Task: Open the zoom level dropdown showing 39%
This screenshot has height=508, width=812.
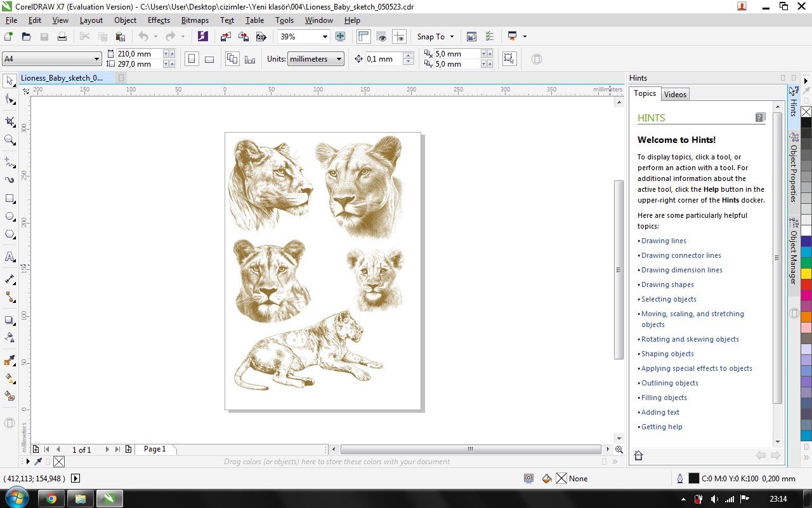Action: tap(324, 37)
